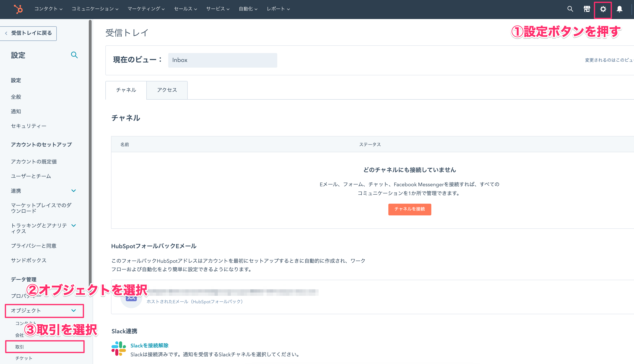Open the settings gear icon
The image size is (634, 364).
point(603,9)
